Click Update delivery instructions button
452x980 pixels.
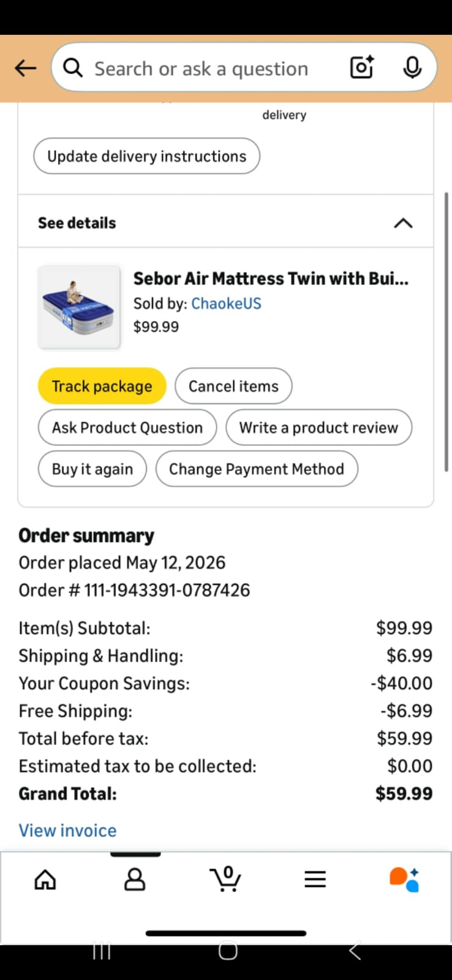point(147,156)
